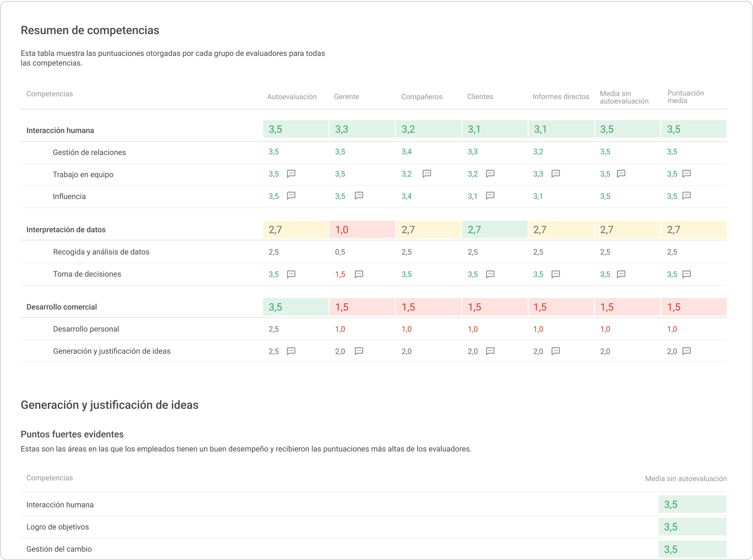The height and width of the screenshot is (560, 753).
Task: Click the Logro de objetivos link in strengths table
Action: pos(58,527)
